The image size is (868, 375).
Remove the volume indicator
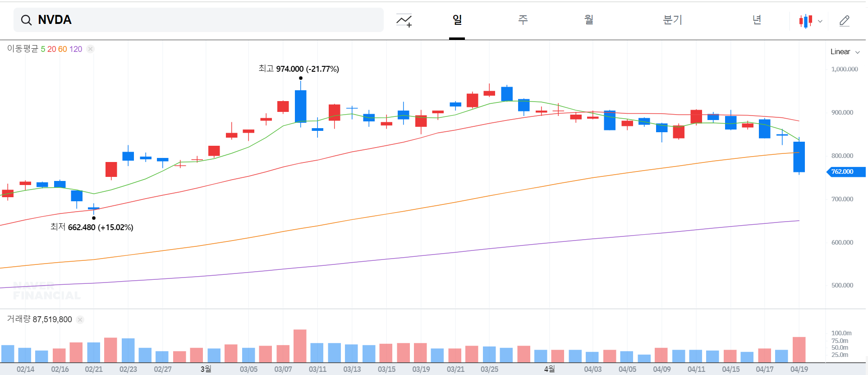80,319
